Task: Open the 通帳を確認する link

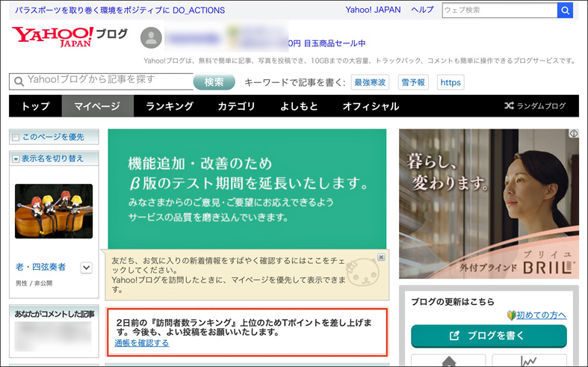Action: pos(142,343)
